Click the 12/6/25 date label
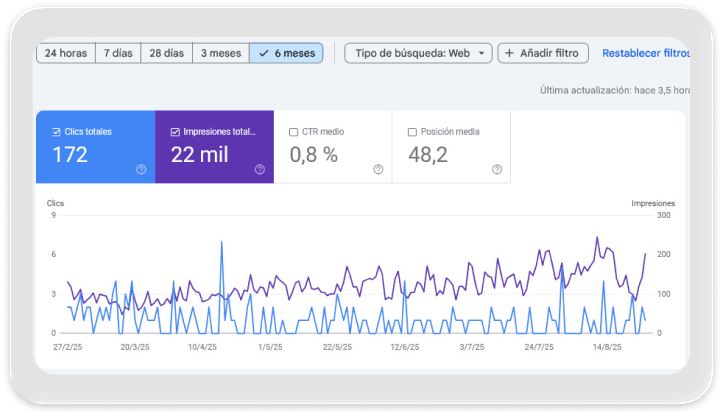 [x=405, y=347]
